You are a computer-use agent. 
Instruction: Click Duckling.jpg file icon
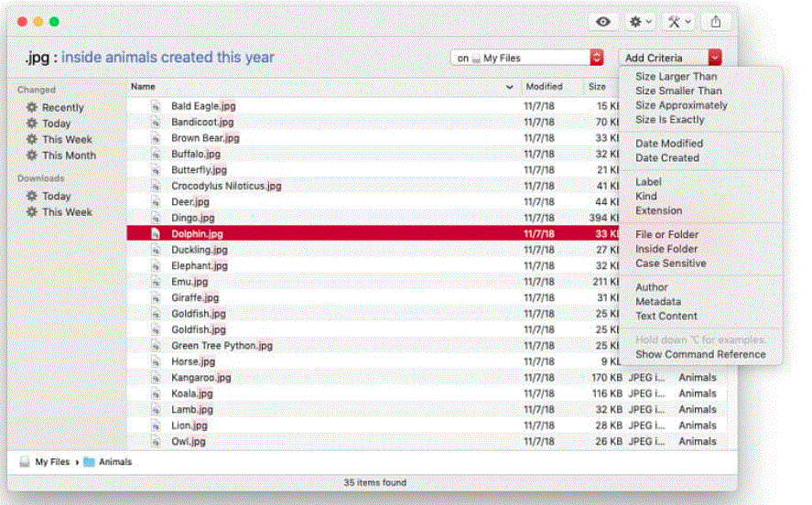pos(156,251)
